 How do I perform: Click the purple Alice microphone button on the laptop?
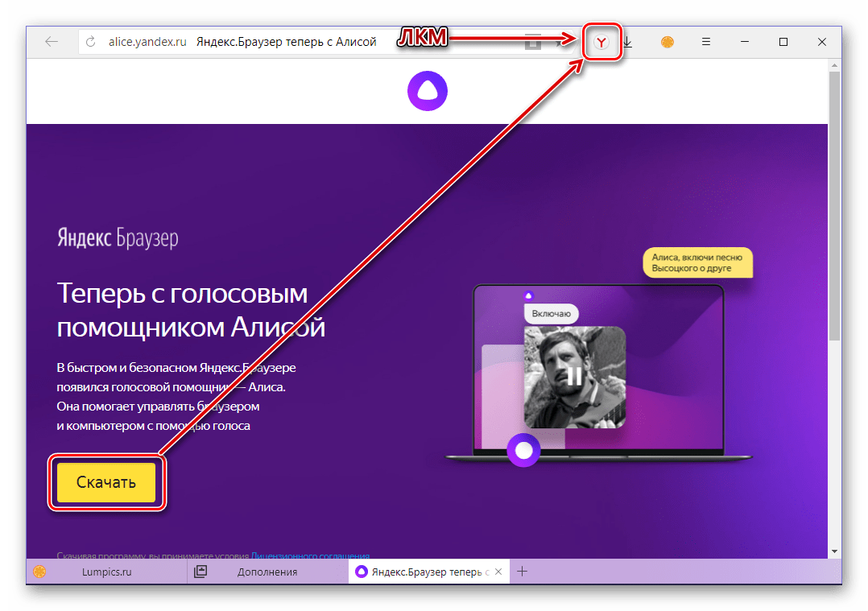(524, 451)
